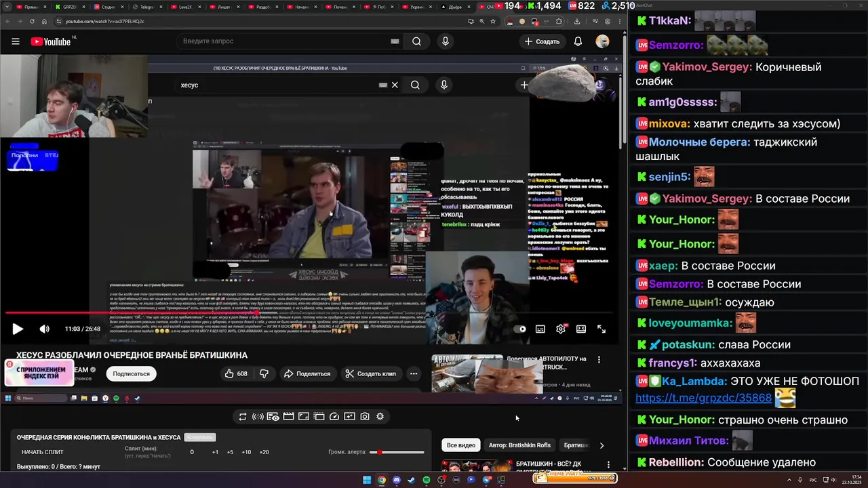Viewport: 868px width, 488px height.
Task: Open YouTube notifications bell
Action: pyautogui.click(x=578, y=41)
